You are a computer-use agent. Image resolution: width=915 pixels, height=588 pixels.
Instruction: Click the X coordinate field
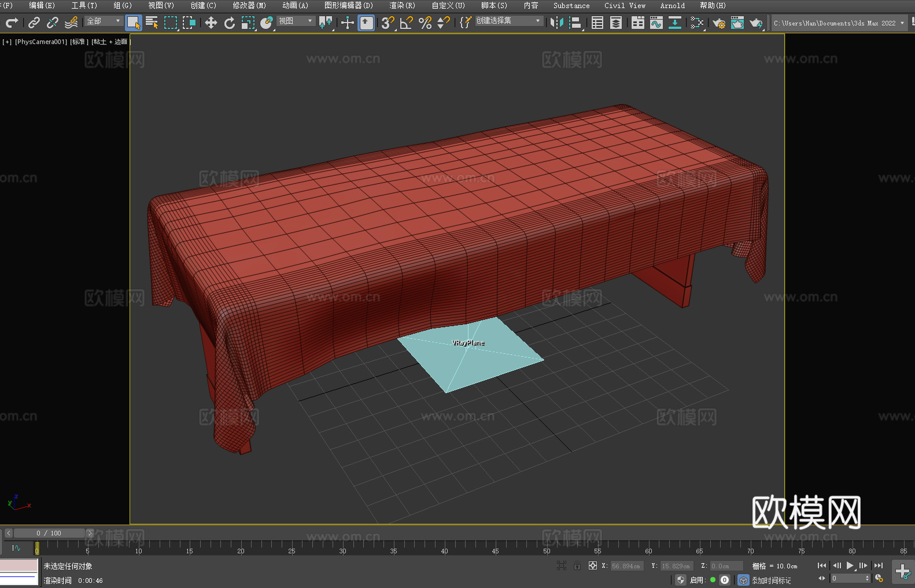point(627,566)
